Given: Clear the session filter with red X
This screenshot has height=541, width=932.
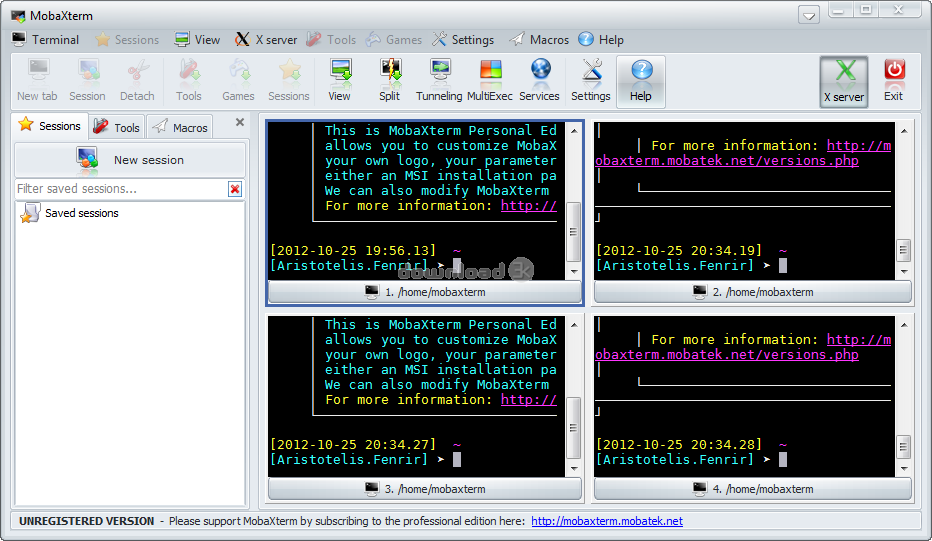Looking at the screenshot, I should 235,189.
